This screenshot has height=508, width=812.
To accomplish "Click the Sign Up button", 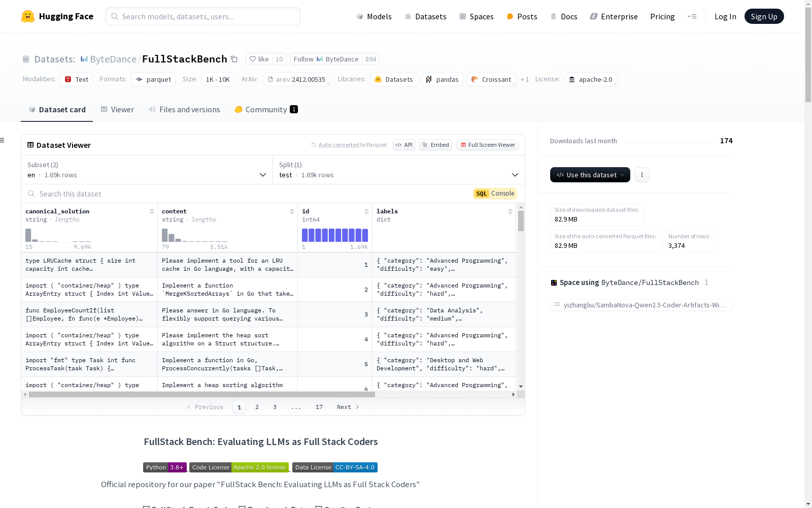I will (x=764, y=16).
